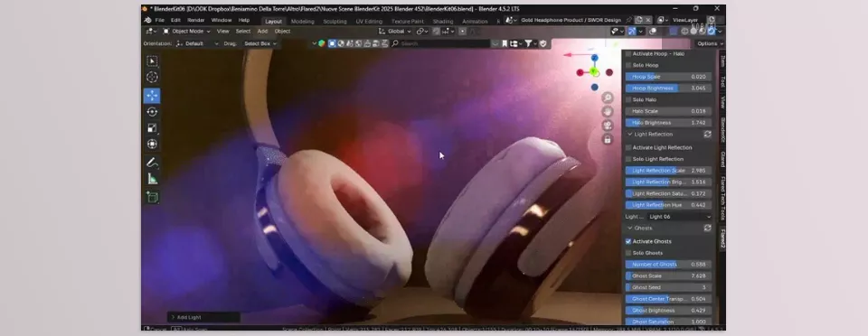868x336 pixels.
Task: Adjust the Hoop Brightness slider
Action: tap(668, 89)
